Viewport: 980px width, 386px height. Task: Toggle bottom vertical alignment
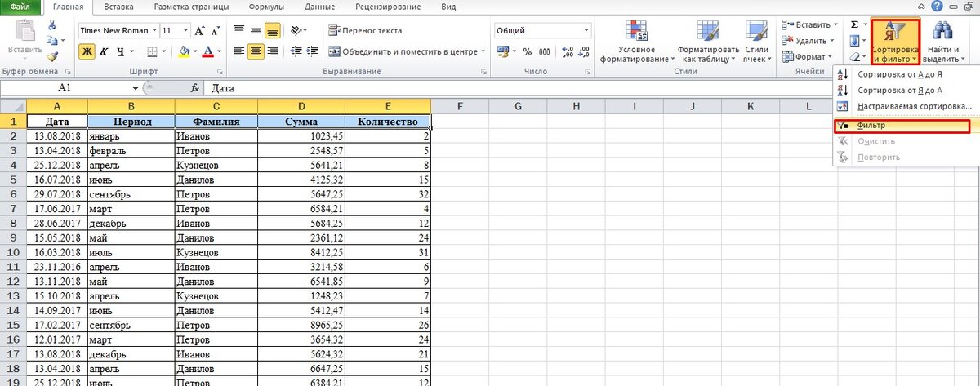click(272, 30)
